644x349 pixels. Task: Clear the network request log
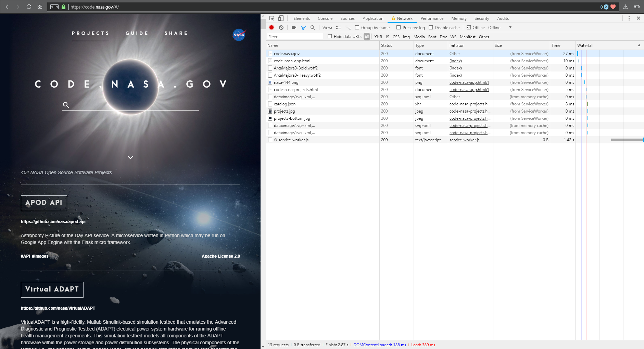[x=281, y=28]
